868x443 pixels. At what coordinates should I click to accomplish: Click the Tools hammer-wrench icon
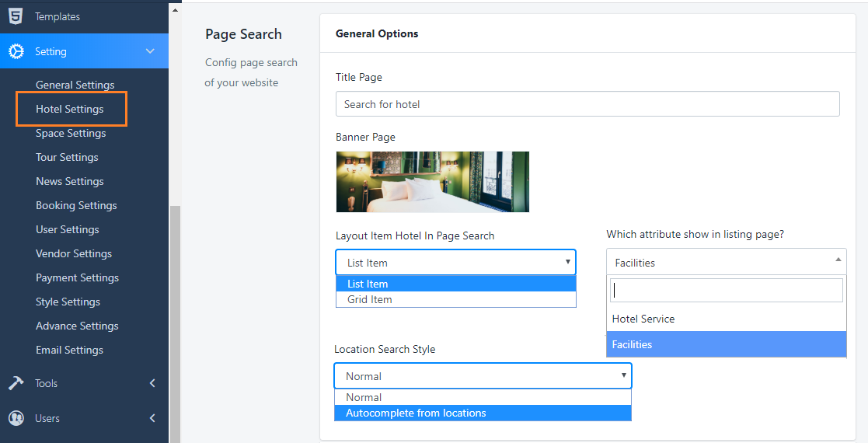[16, 383]
